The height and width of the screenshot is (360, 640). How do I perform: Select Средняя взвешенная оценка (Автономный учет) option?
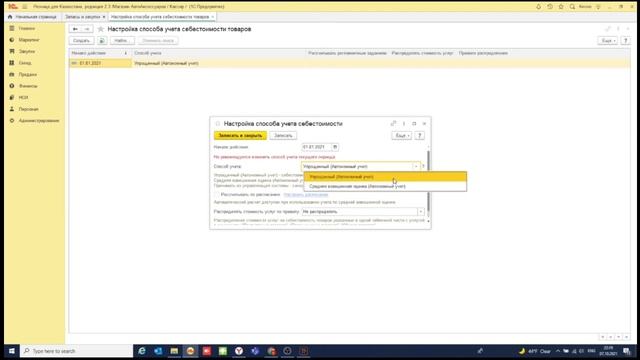[x=385, y=186]
